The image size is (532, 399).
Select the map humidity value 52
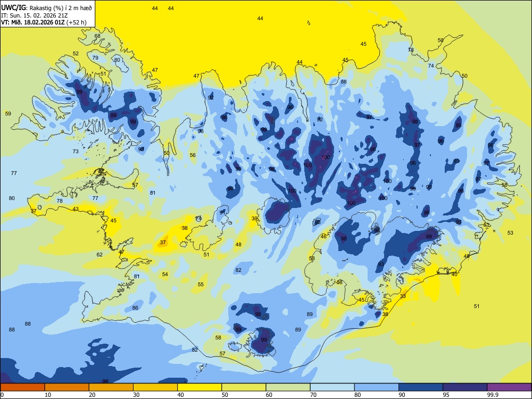point(76,54)
